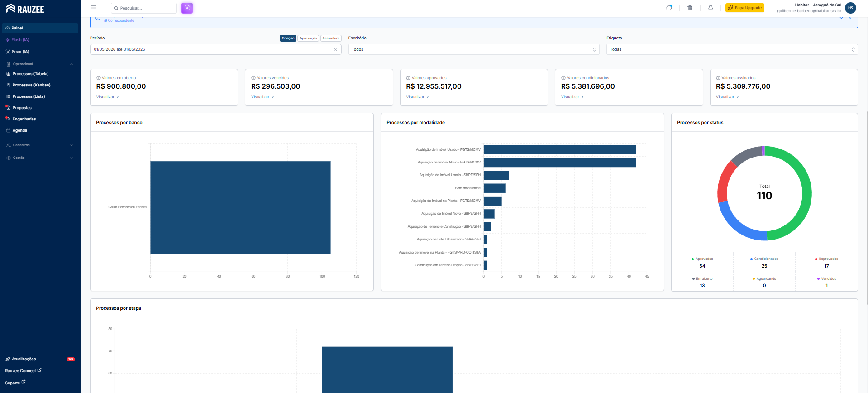Open the Etiqueta dropdown

click(x=732, y=49)
